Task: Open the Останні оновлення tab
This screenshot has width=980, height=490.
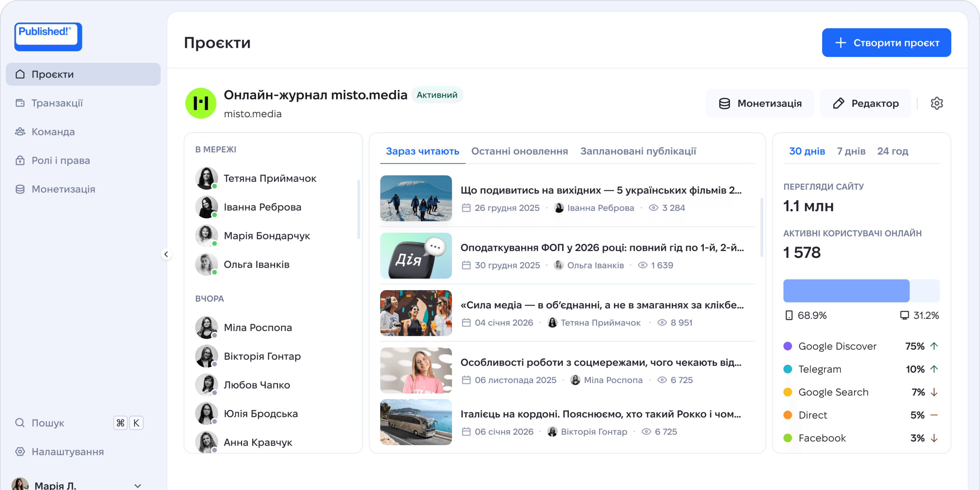Action: click(x=519, y=151)
